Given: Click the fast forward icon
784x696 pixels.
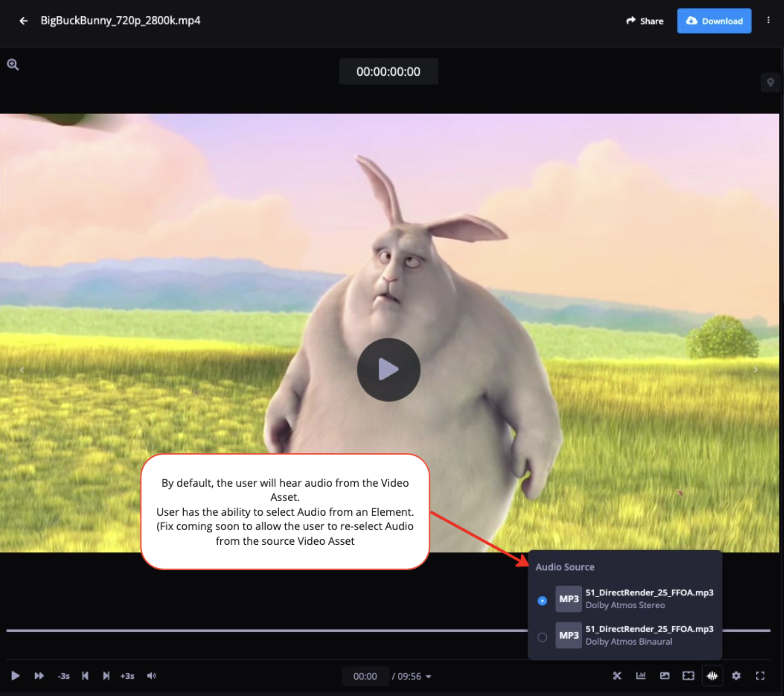Looking at the screenshot, I should 39,676.
